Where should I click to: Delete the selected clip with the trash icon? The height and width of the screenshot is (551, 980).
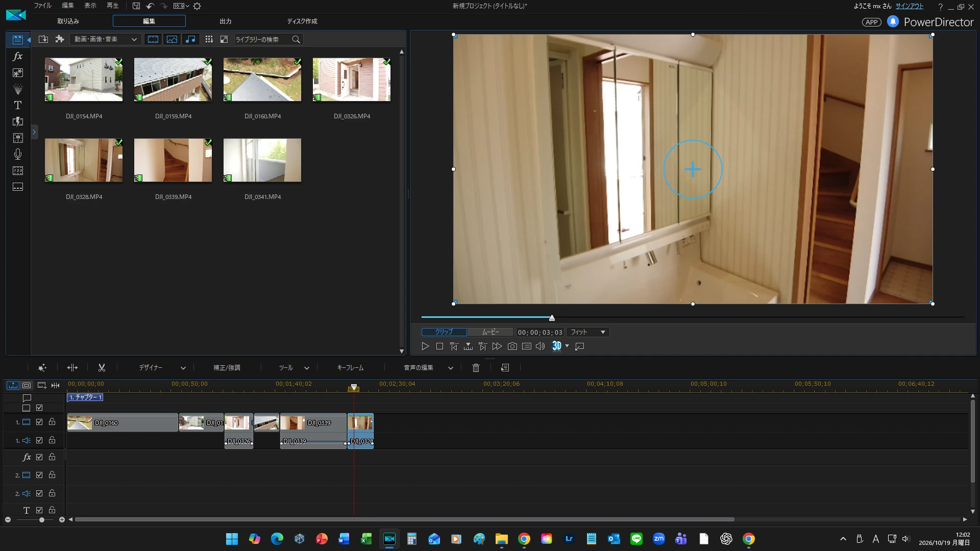point(476,368)
